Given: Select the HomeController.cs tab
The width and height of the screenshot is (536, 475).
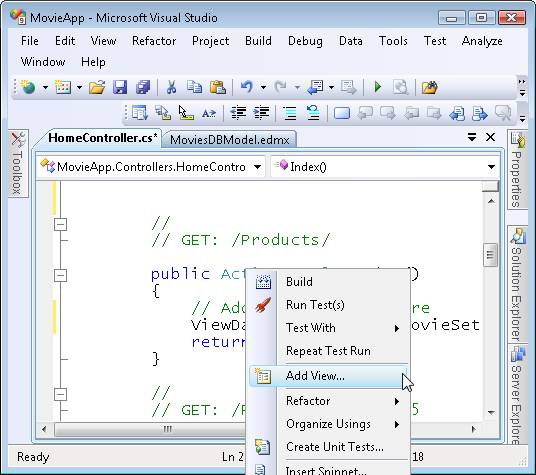Looking at the screenshot, I should [103, 138].
